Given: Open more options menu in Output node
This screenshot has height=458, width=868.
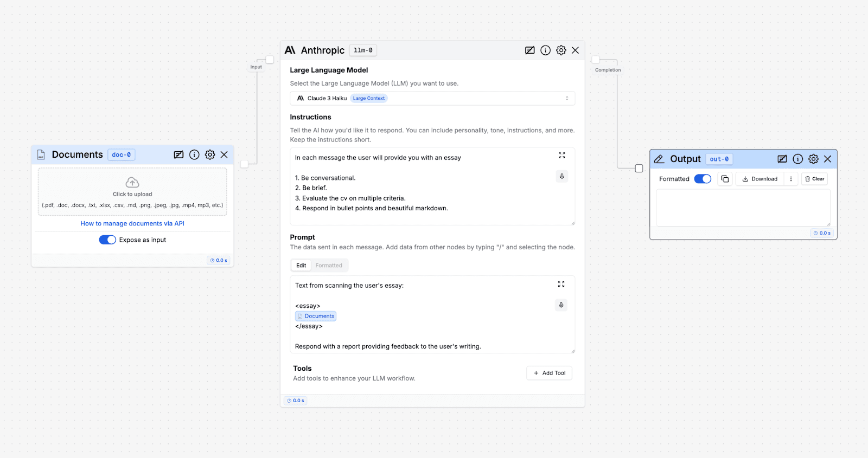Looking at the screenshot, I should point(791,179).
